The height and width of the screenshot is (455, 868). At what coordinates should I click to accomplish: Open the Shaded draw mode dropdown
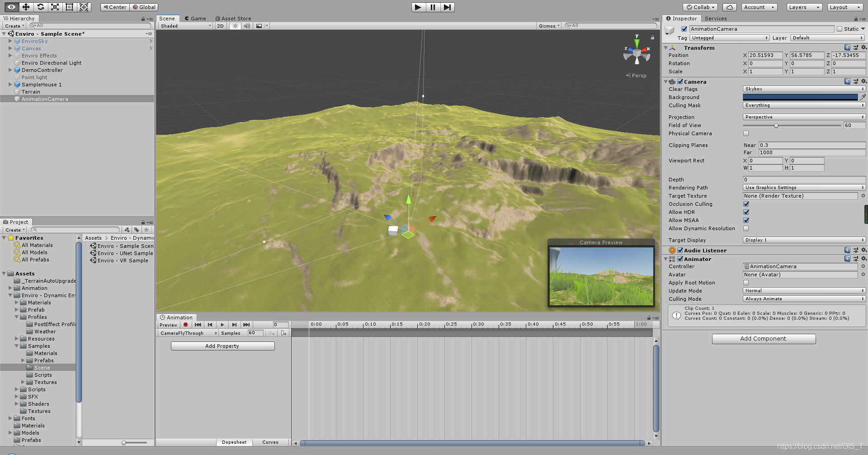coord(185,26)
